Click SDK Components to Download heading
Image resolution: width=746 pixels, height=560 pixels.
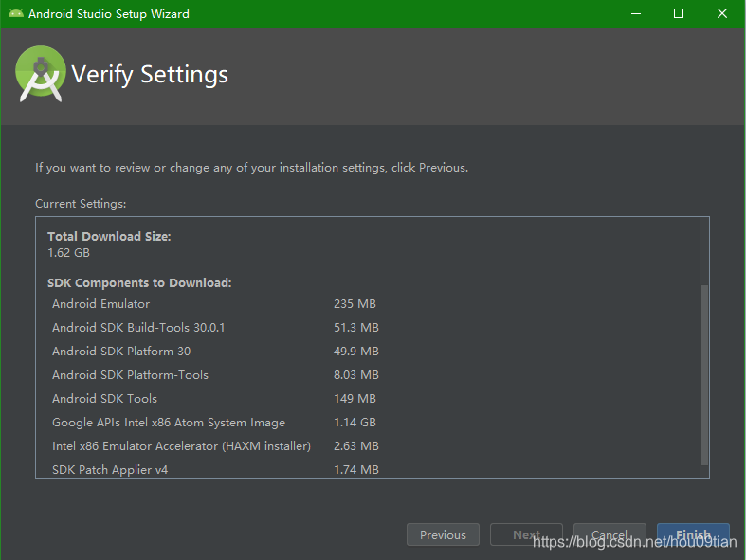[x=139, y=283]
